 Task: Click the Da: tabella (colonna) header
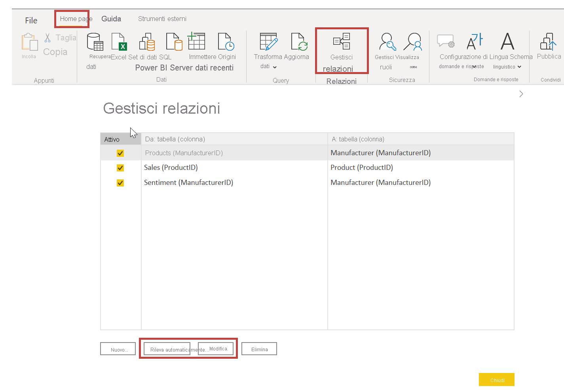[x=234, y=139]
